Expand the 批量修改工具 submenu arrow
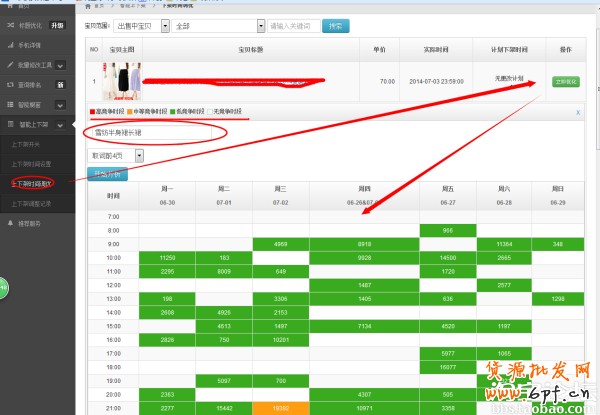Screen dimensions: 600x415 [x=60, y=65]
